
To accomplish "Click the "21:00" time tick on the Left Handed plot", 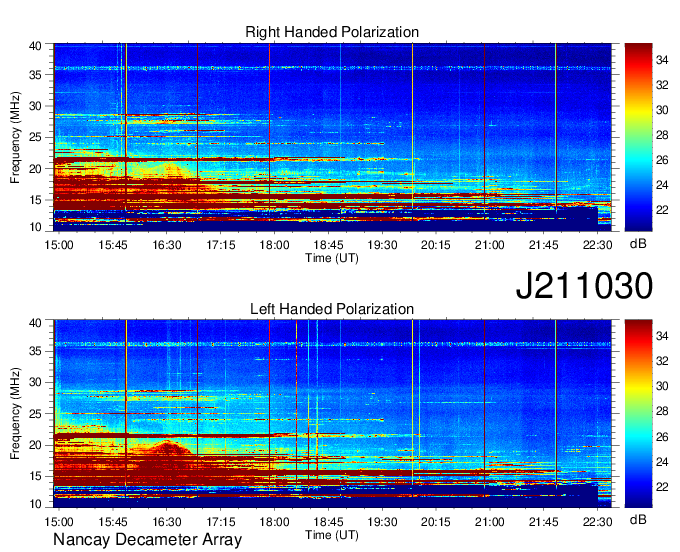I will pos(490,522).
